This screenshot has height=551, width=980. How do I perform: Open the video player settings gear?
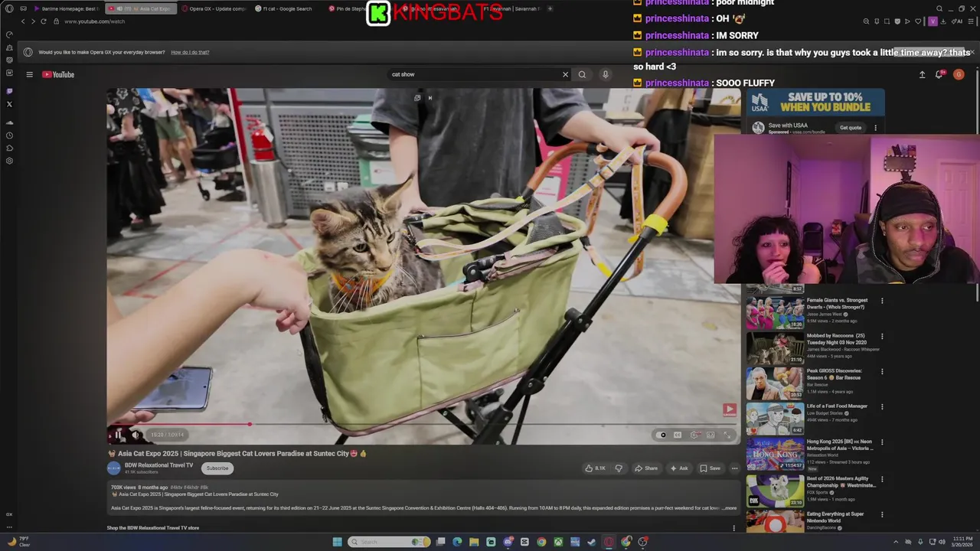pyautogui.click(x=694, y=435)
